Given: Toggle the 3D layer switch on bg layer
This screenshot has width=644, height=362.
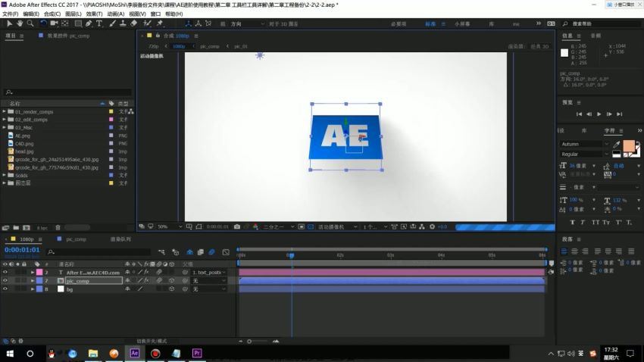Looking at the screenshot, I should 172,289.
